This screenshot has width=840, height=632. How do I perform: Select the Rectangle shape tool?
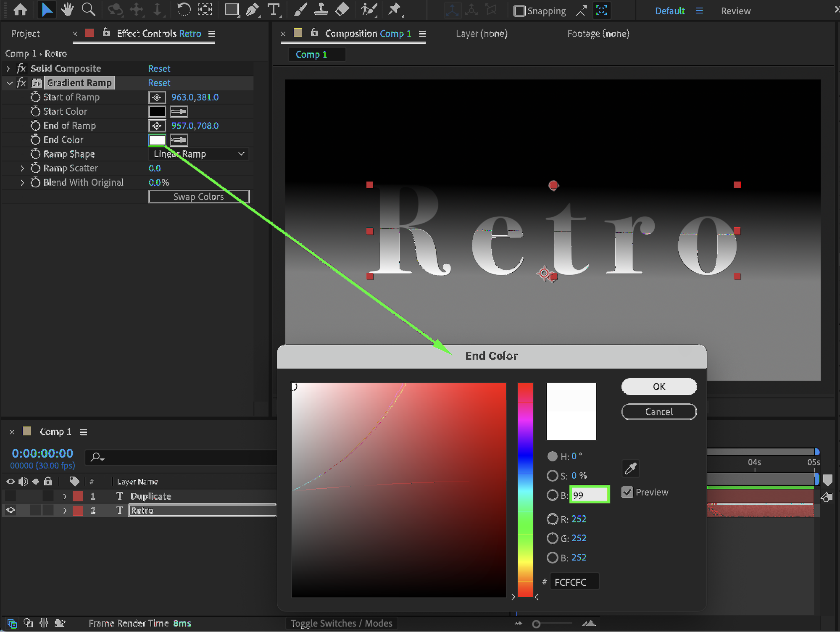pos(232,10)
